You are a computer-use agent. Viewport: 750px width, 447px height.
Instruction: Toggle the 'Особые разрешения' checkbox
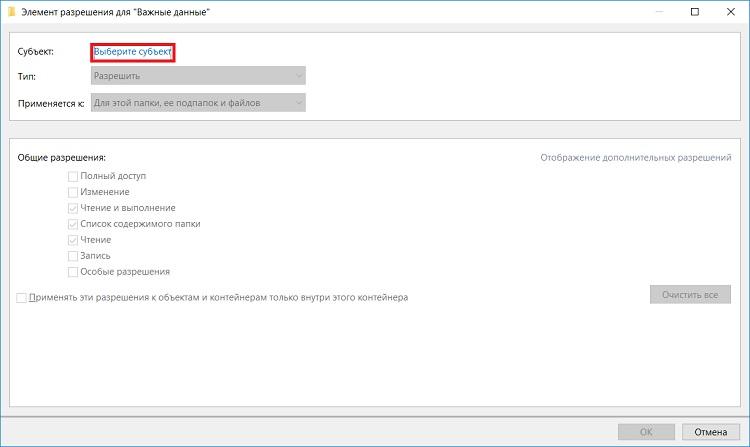click(x=73, y=272)
